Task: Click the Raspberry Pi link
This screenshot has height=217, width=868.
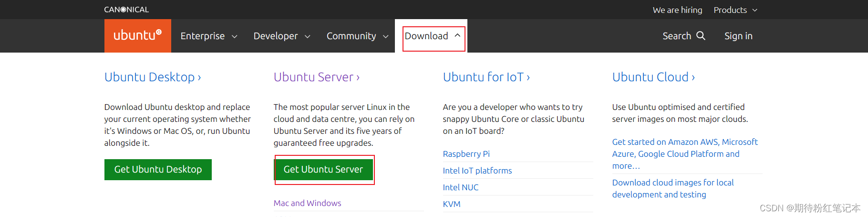Action: 466,154
